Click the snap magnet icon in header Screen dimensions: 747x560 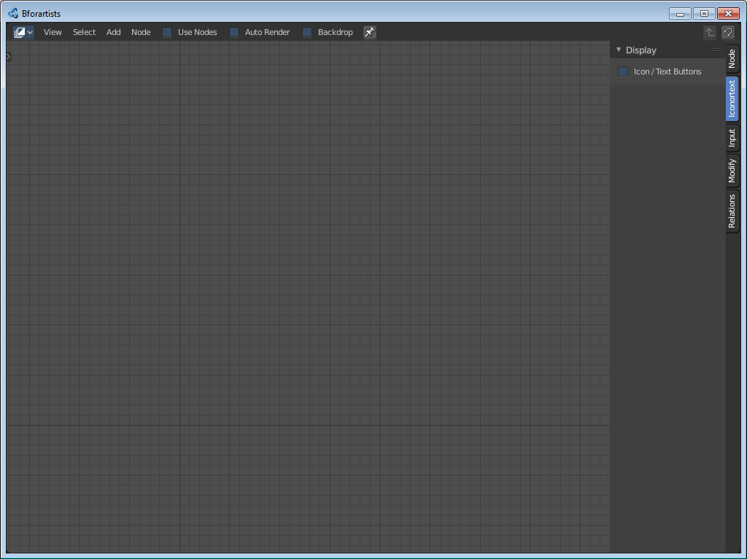tap(728, 32)
